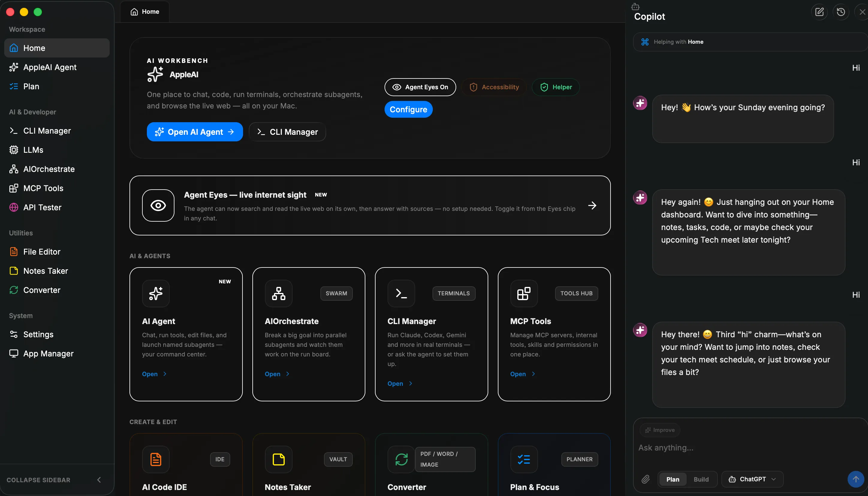
Task: Click the Settings sliders icon in sidebar
Action: click(x=13, y=335)
